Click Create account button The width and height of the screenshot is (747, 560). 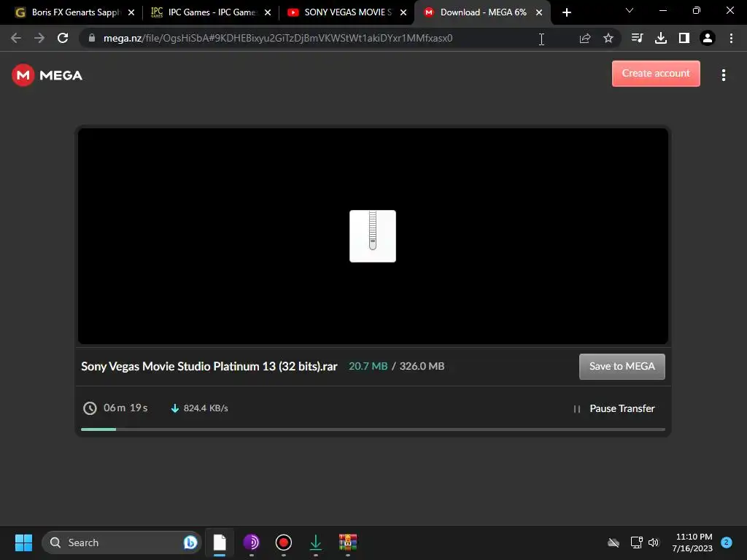tap(656, 74)
